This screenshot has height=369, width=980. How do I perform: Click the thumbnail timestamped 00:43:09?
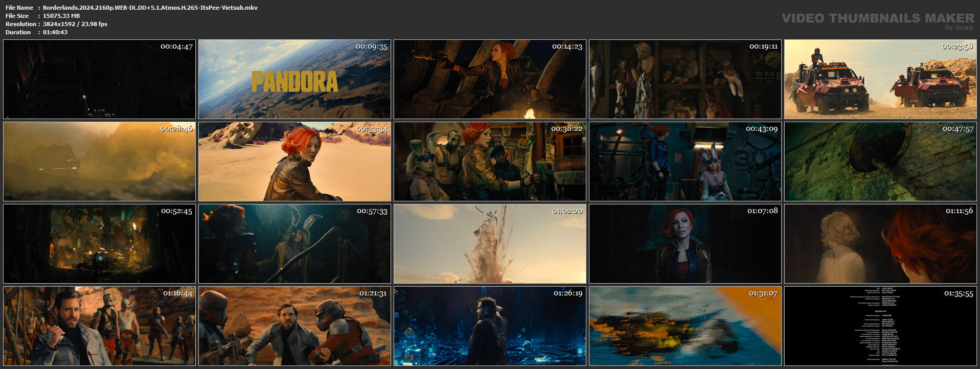(685, 162)
